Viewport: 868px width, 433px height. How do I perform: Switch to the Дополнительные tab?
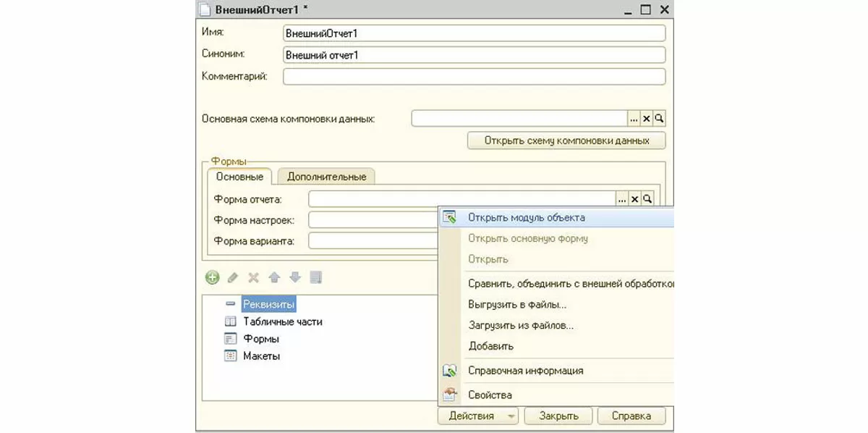[326, 177]
